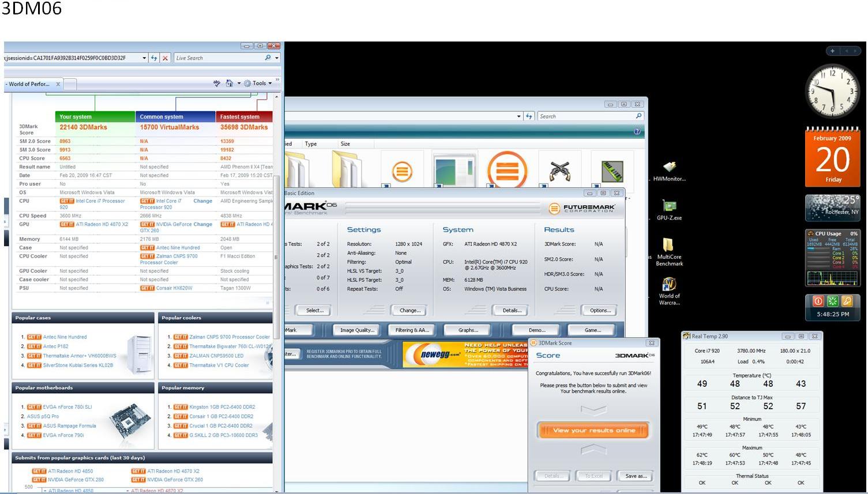Click the red power button in the sidebar gadget
This screenshot has width=868, height=494.
point(818,300)
